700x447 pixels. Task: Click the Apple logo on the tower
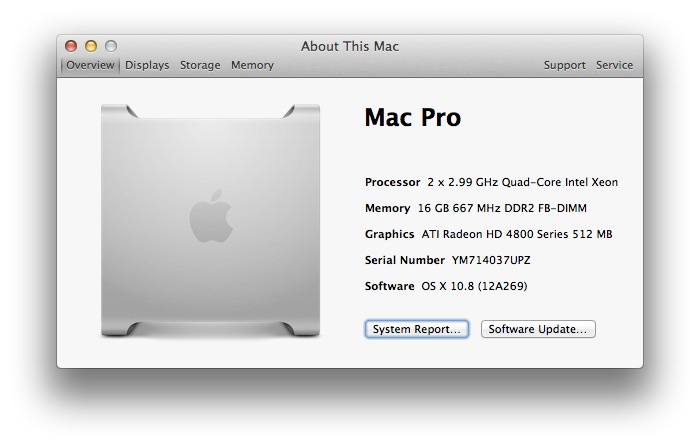211,216
